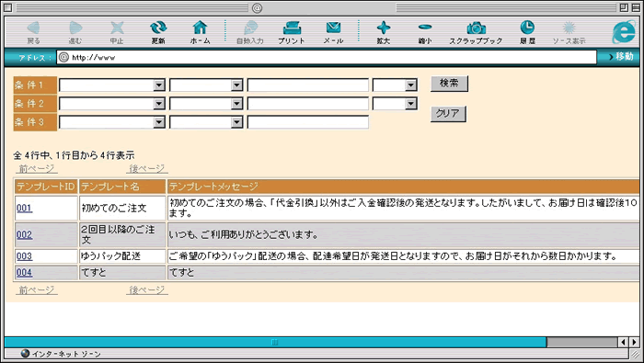Click the lower 後ページ link
The width and height of the screenshot is (644, 363).
[x=147, y=290]
